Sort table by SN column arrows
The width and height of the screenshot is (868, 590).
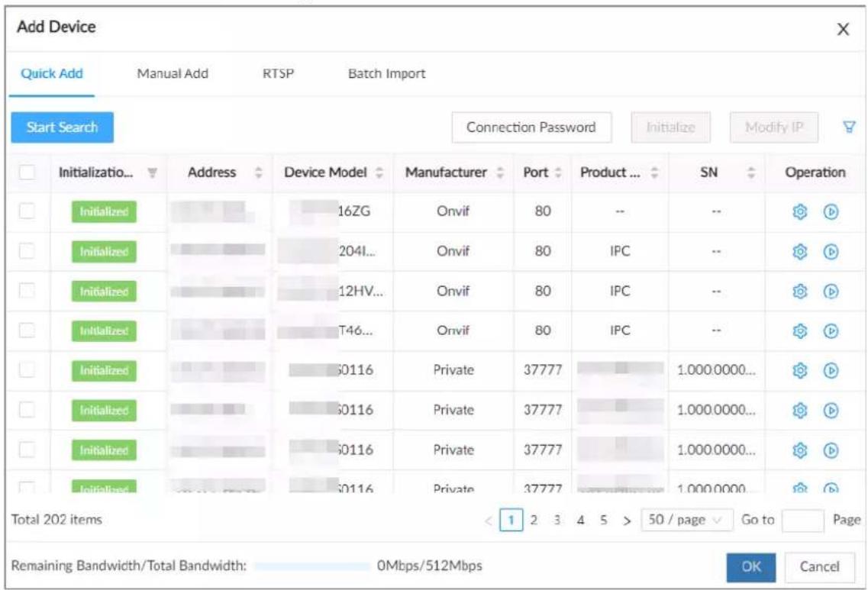click(751, 172)
